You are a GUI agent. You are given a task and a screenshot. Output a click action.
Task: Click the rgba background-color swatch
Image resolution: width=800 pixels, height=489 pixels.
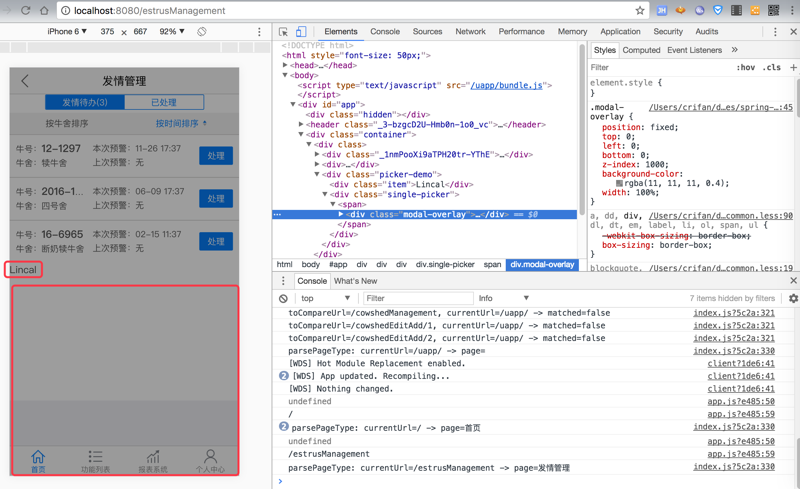point(620,183)
